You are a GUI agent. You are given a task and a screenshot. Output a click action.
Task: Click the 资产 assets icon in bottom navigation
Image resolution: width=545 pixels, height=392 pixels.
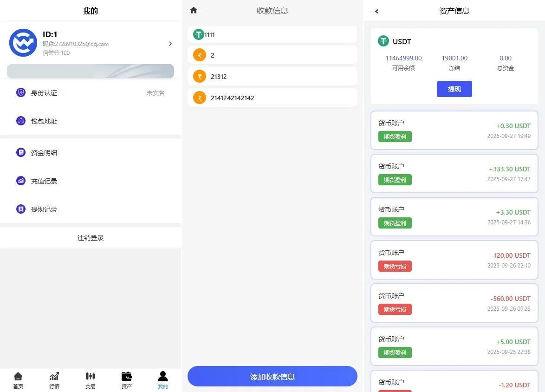pos(126,377)
